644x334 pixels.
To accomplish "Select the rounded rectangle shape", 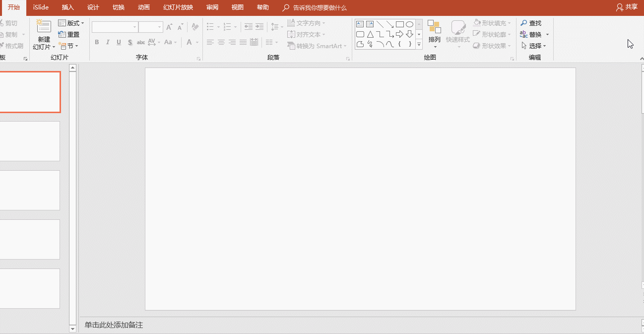I will pos(360,34).
